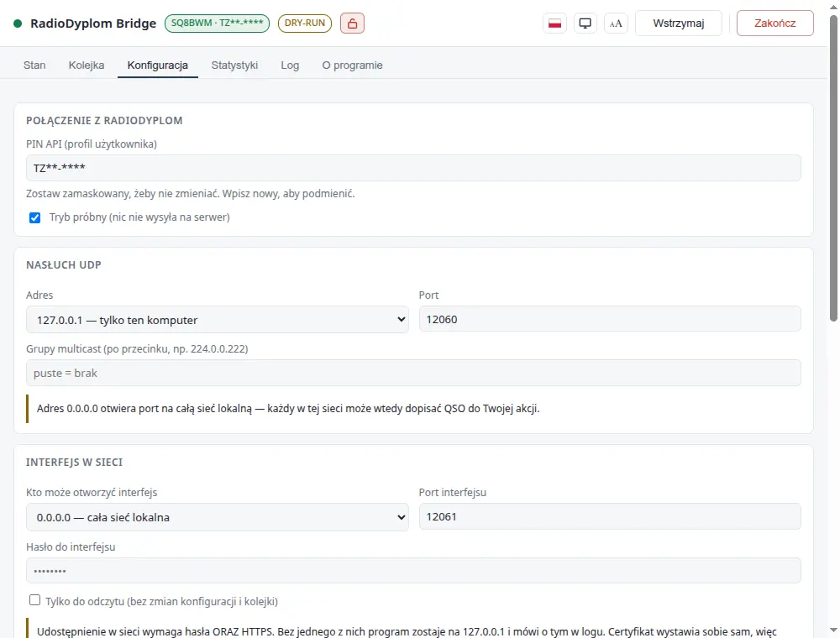Click the vertical page scrollbar

(x=833, y=168)
